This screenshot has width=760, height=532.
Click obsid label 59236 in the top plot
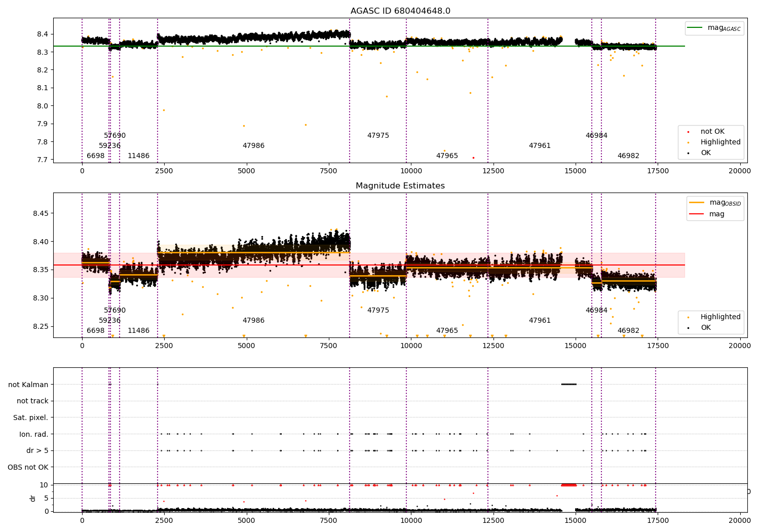[110, 146]
